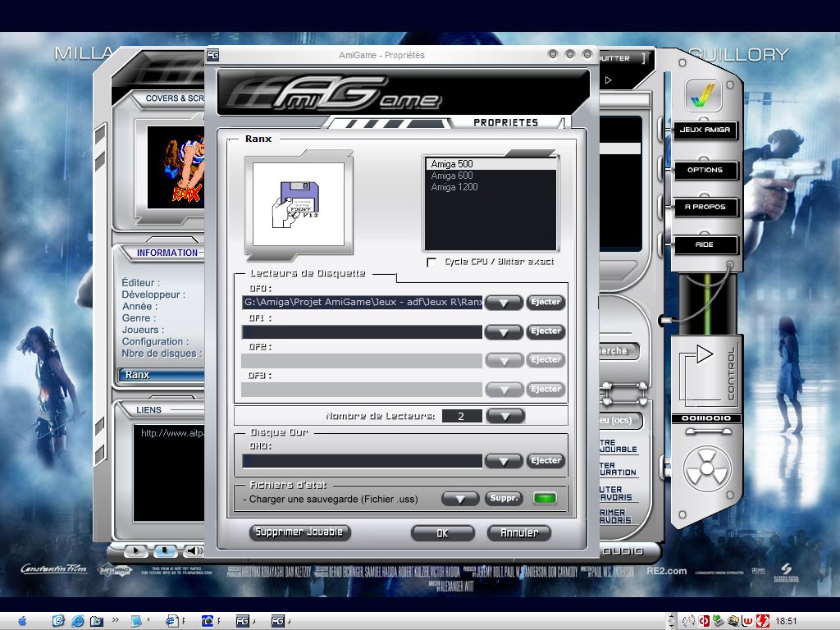Screen dimensions: 840x630
Task: Switch to the first FG taskbar button
Action: tap(244, 621)
